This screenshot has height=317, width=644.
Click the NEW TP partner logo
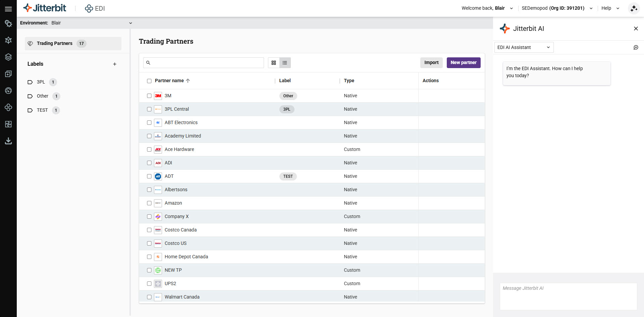click(x=158, y=270)
